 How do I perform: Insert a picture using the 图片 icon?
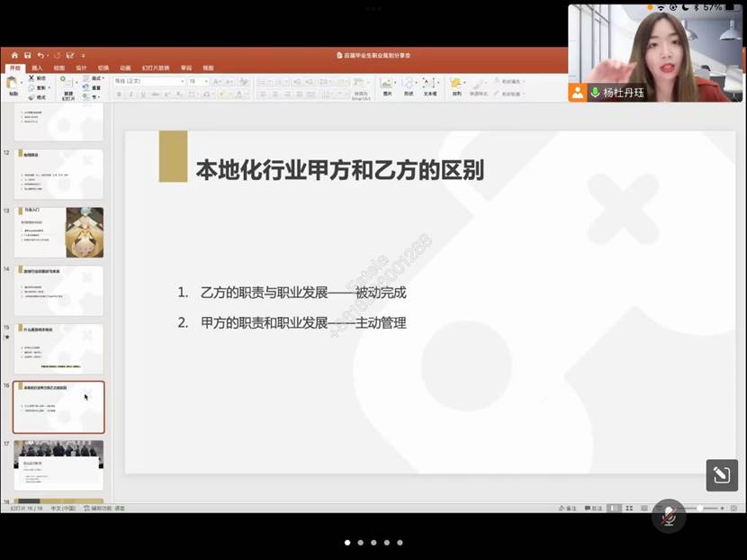point(389,85)
